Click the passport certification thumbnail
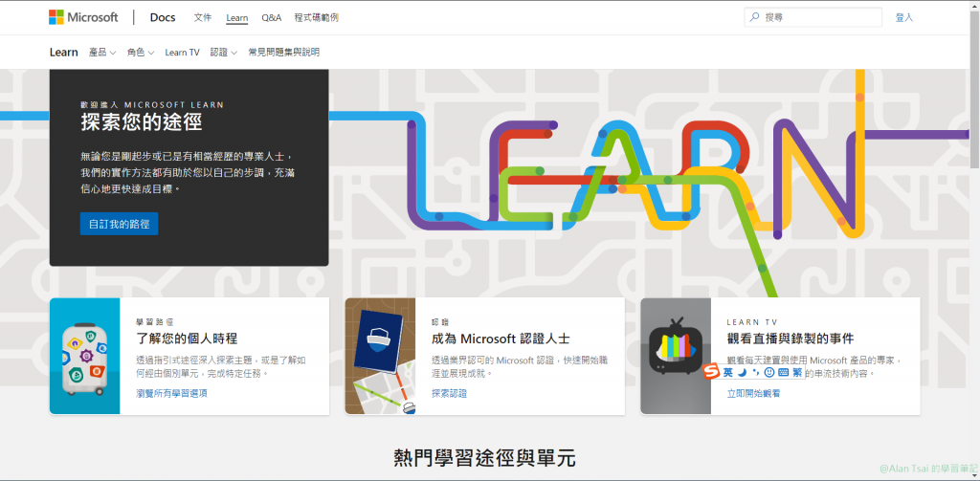 tap(380, 356)
